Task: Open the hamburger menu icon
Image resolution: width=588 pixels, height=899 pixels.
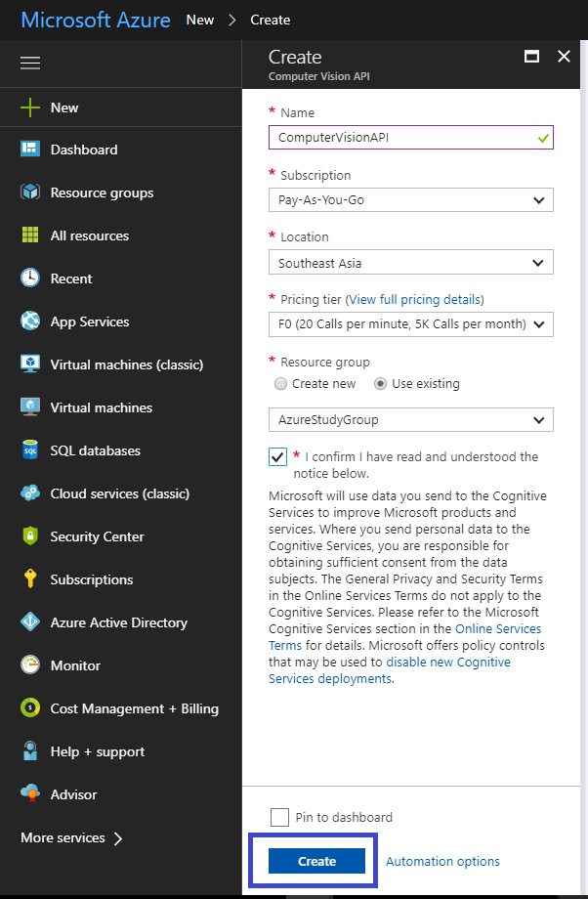Action: point(30,63)
